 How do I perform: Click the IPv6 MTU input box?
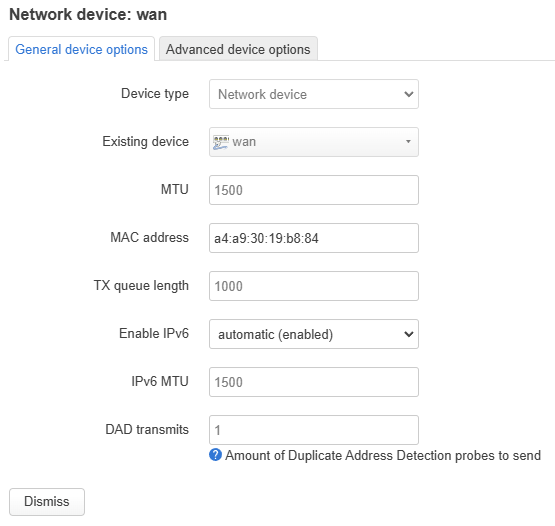point(314,382)
